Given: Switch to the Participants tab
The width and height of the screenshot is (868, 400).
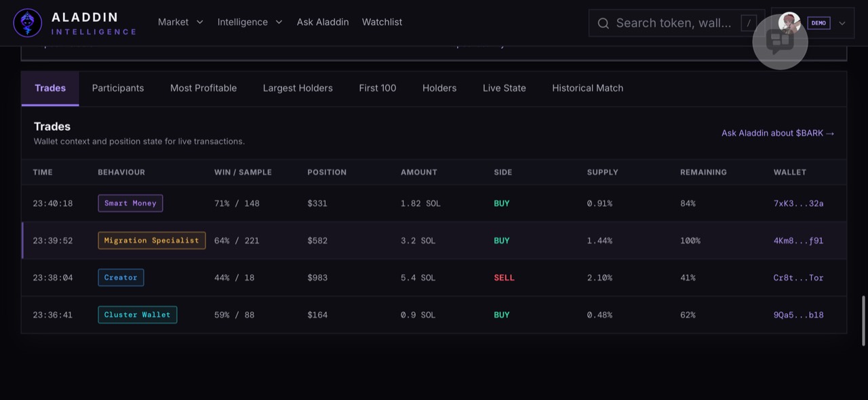Looking at the screenshot, I should point(118,88).
